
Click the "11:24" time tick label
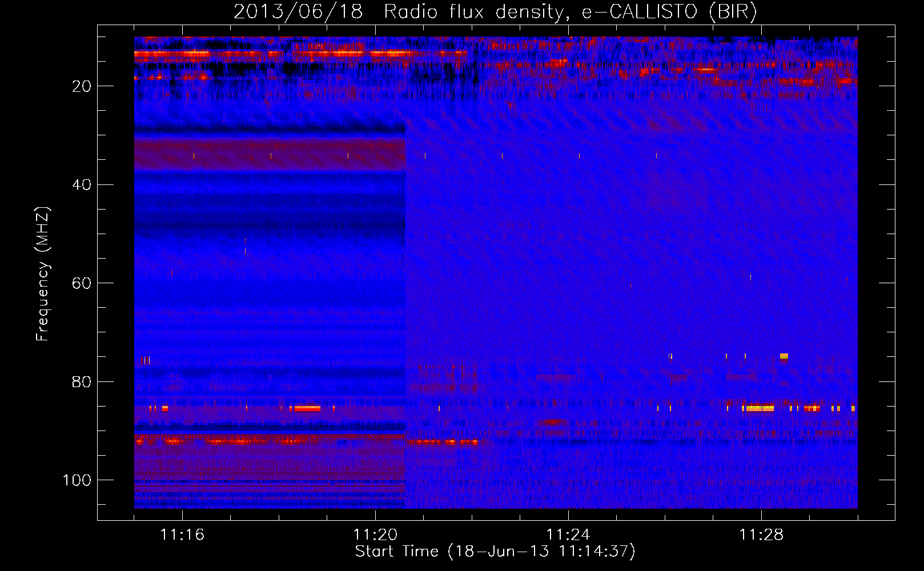point(568,535)
